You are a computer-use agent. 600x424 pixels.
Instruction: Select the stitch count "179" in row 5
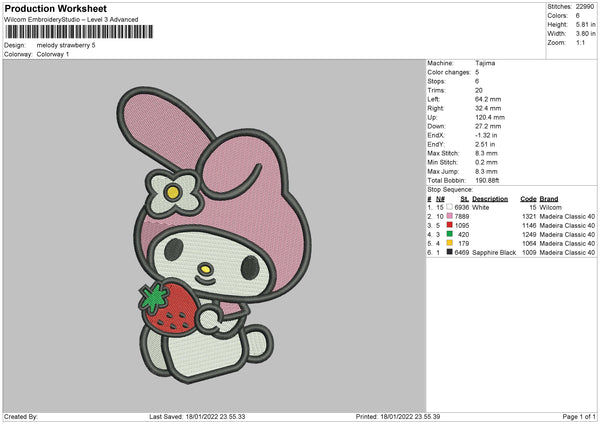463,243
